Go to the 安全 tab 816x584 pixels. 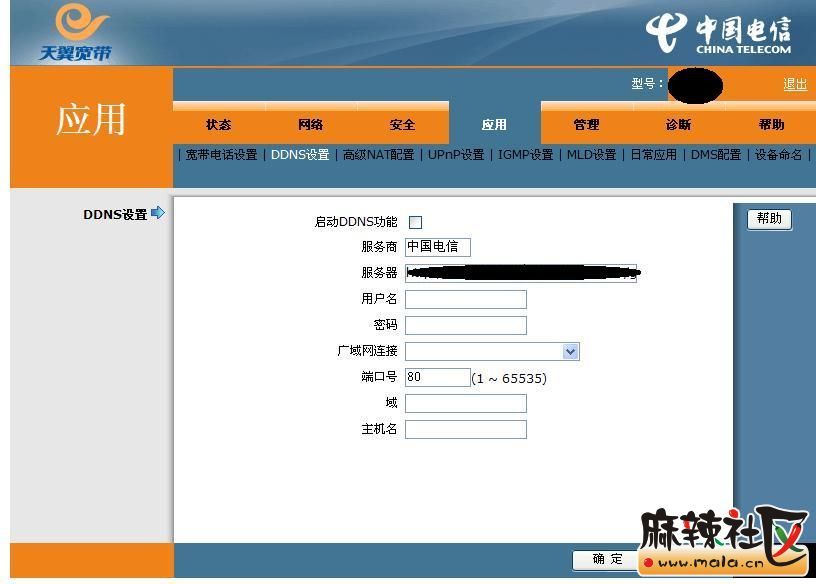pos(402,125)
